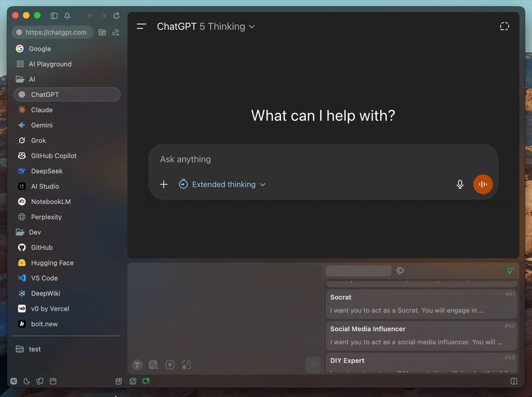Image resolution: width=532 pixels, height=397 pixels.
Task: Open Google in the sidebar
Action: point(67,49)
